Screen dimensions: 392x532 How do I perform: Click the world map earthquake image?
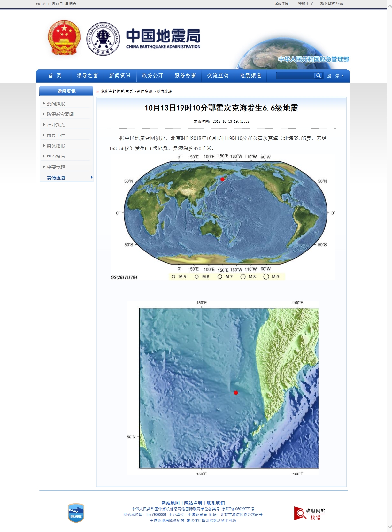click(223, 217)
